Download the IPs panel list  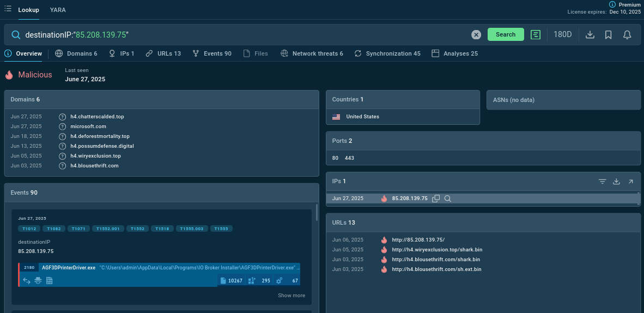click(616, 182)
